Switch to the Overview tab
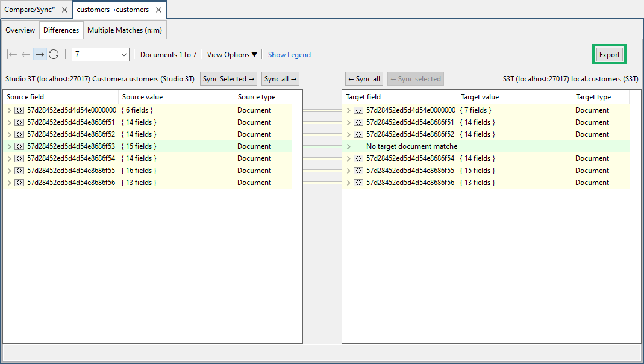 [x=20, y=30]
